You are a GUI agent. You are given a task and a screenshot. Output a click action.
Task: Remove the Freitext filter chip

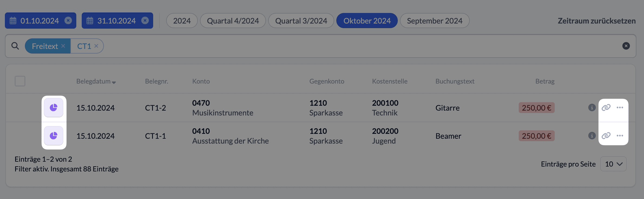tap(63, 46)
